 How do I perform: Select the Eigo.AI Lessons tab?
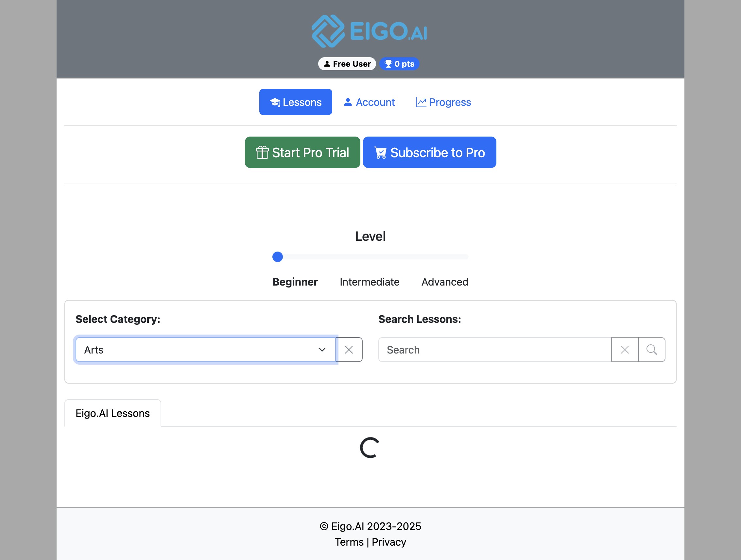click(112, 413)
